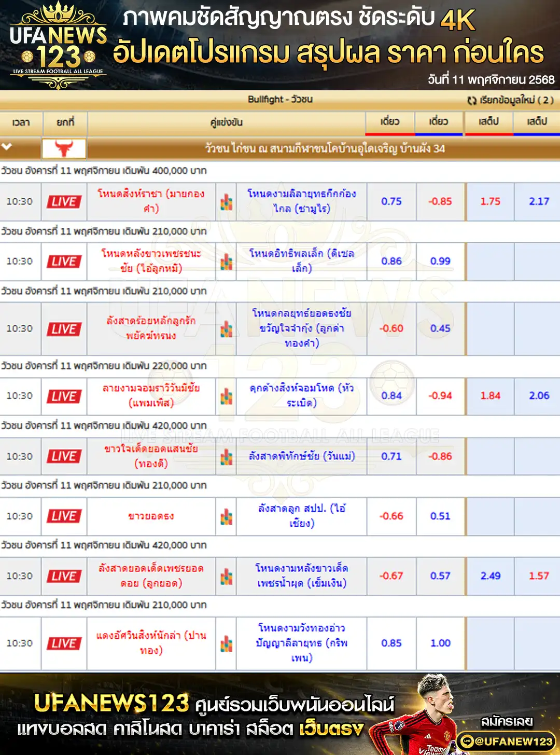Click LIVE badge in ขาวยอดธง row
The image size is (560, 755).
tap(64, 516)
